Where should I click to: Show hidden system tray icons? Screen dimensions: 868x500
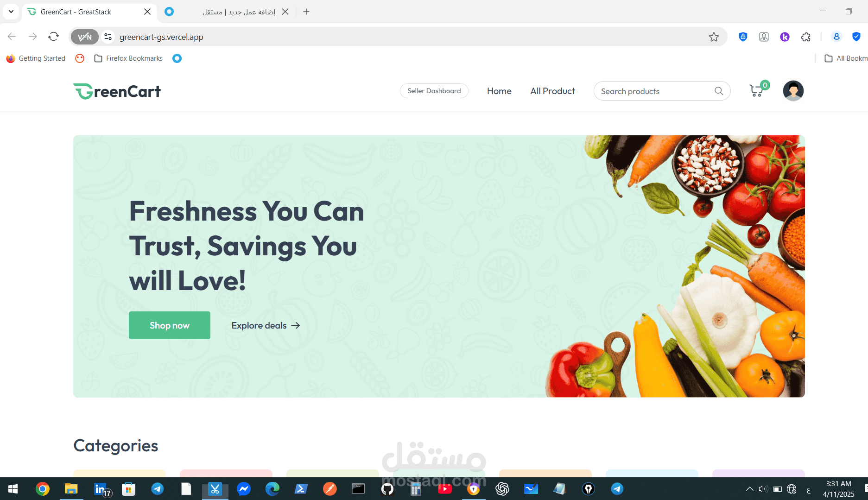[749, 489]
